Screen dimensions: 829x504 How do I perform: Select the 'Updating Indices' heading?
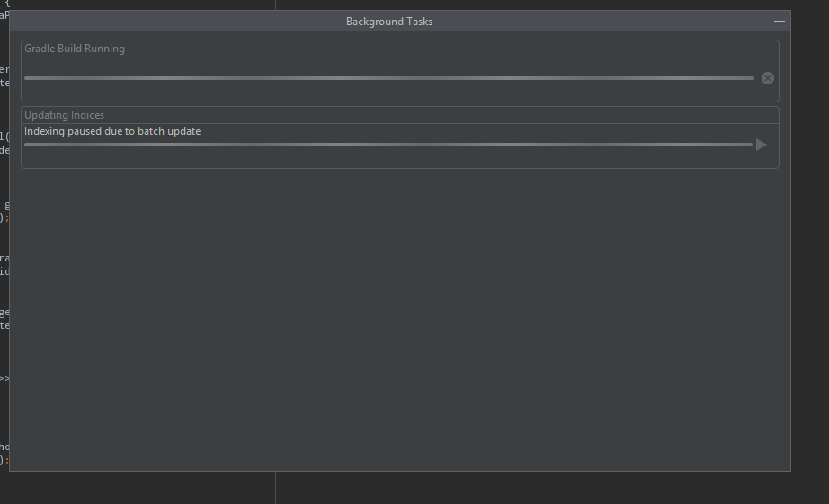(65, 115)
